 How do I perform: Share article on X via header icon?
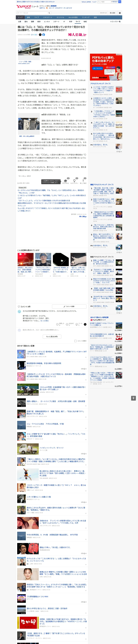coord(40,35)
